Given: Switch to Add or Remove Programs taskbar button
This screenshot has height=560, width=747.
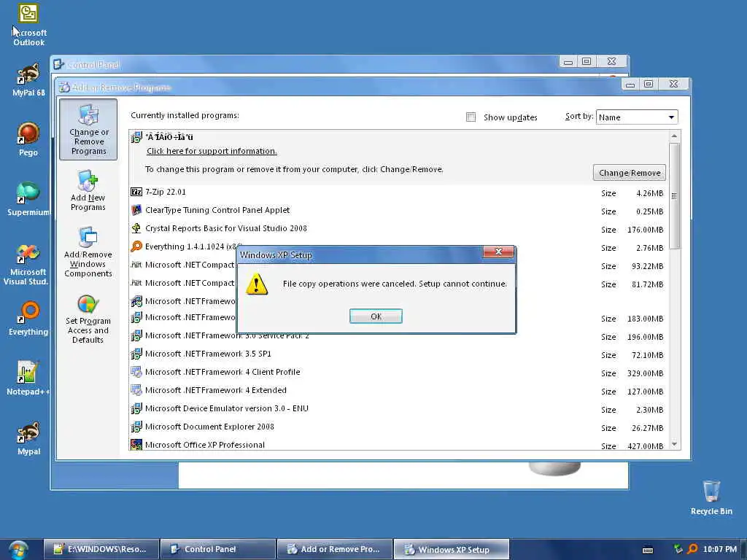Looking at the screenshot, I should point(335,549).
